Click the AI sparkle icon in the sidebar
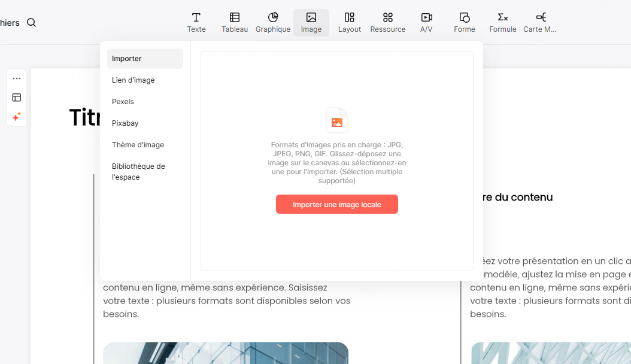The width and height of the screenshot is (631, 364). 17,117
